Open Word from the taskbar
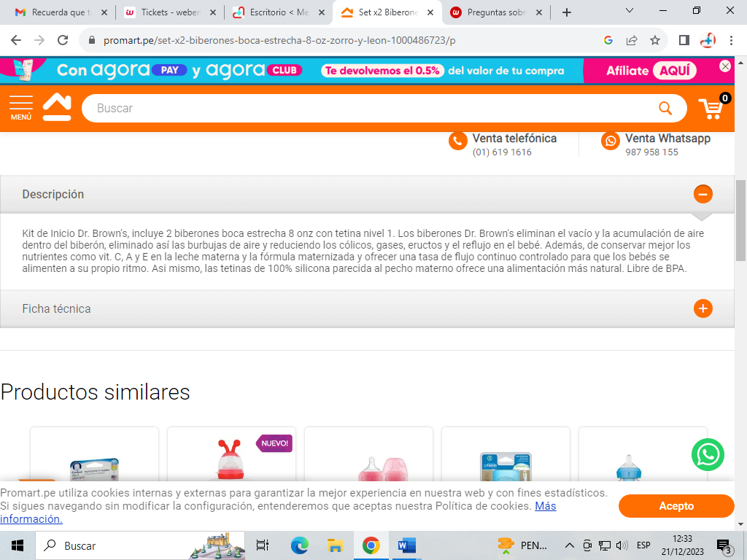The width and height of the screenshot is (747, 560). click(406, 545)
